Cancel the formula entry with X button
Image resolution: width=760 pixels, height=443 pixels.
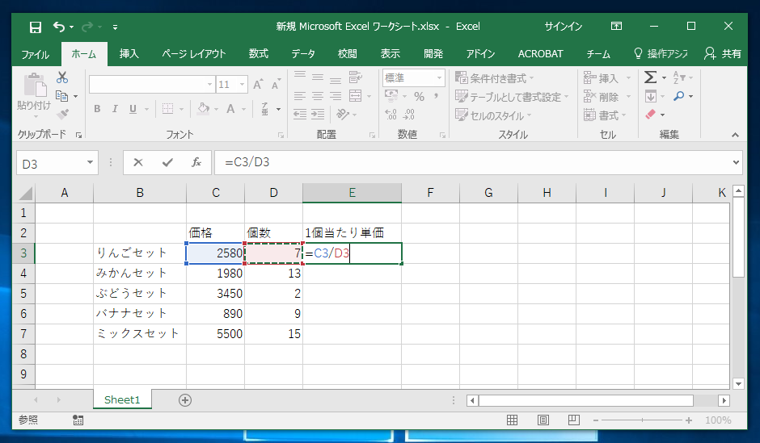tap(138, 162)
